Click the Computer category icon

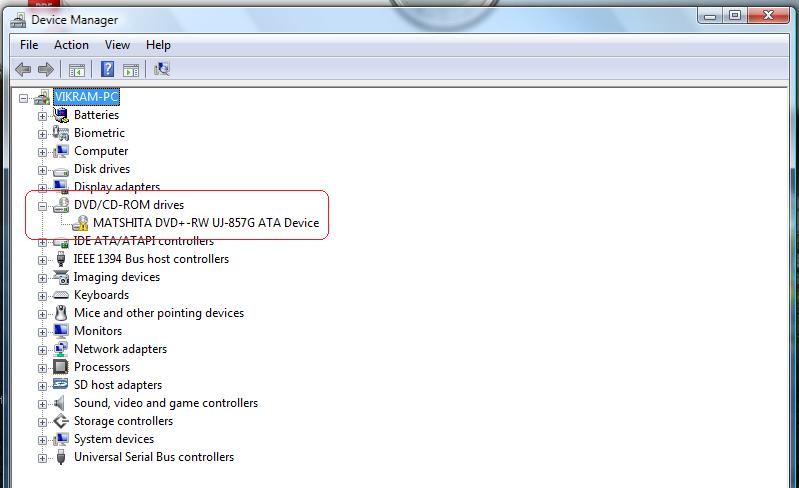click(x=61, y=151)
